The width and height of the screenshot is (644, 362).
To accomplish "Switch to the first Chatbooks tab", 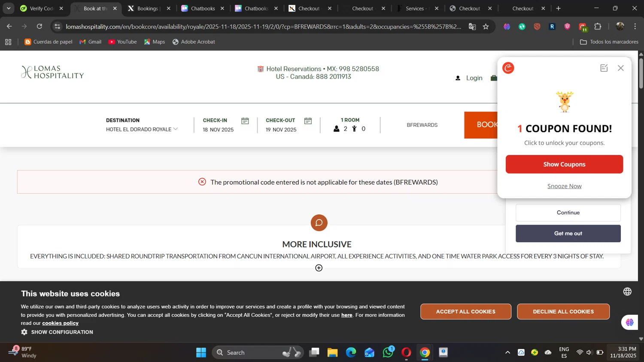I will pos(203,8).
